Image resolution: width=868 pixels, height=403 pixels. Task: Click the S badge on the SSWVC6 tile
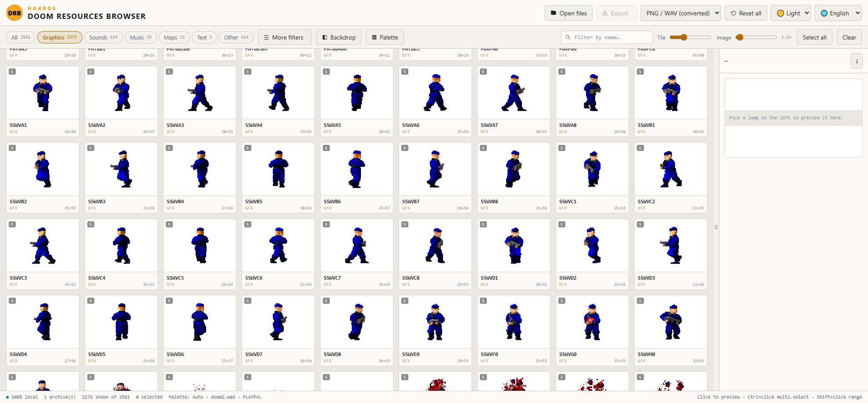click(248, 224)
